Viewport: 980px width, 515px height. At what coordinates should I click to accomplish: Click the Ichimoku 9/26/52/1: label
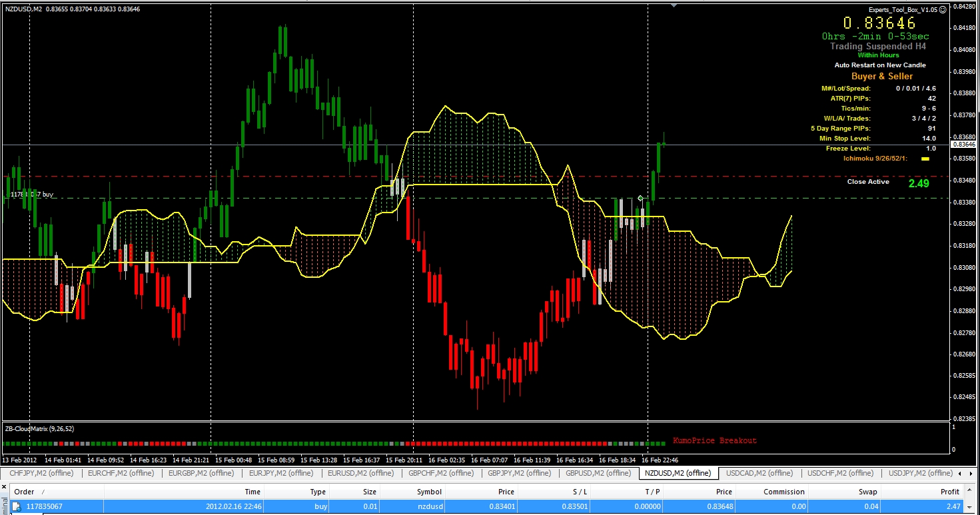[x=875, y=159]
